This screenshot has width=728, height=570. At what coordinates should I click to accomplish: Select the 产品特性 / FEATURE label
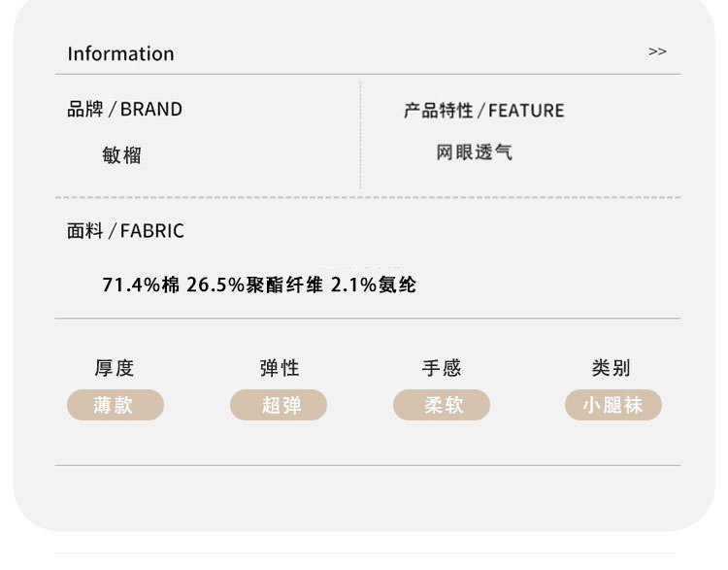pyautogui.click(x=483, y=111)
